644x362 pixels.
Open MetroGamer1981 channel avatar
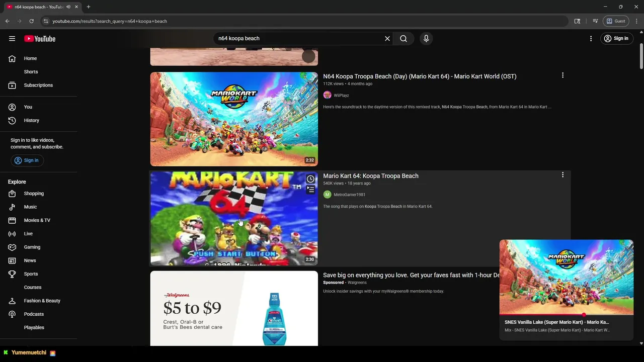(x=327, y=195)
